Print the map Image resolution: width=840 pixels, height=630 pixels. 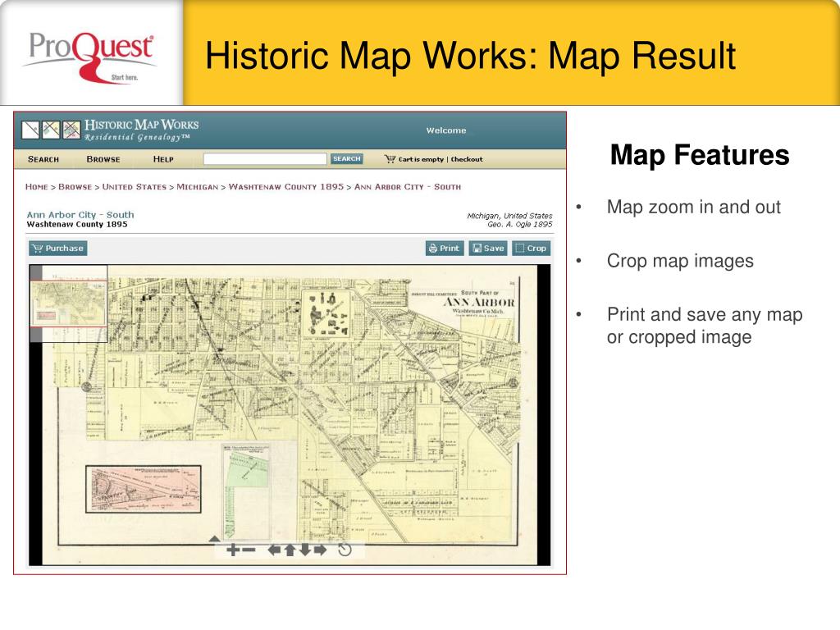coord(445,248)
